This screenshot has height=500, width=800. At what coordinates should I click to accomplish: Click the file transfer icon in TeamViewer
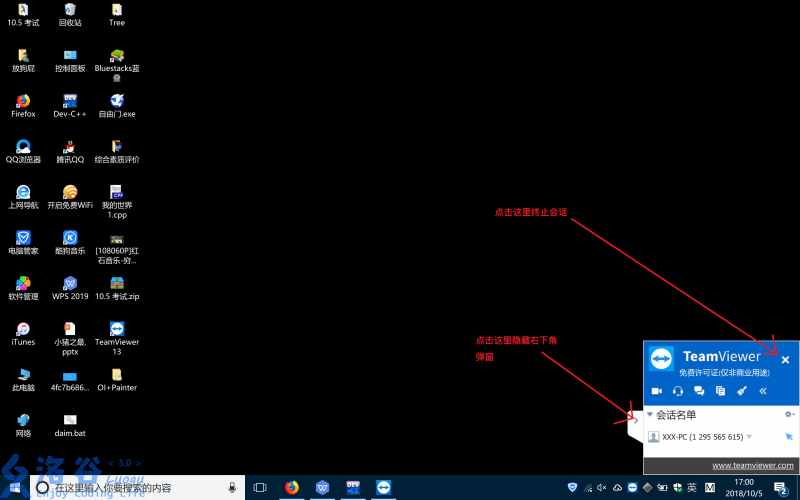[720, 391]
